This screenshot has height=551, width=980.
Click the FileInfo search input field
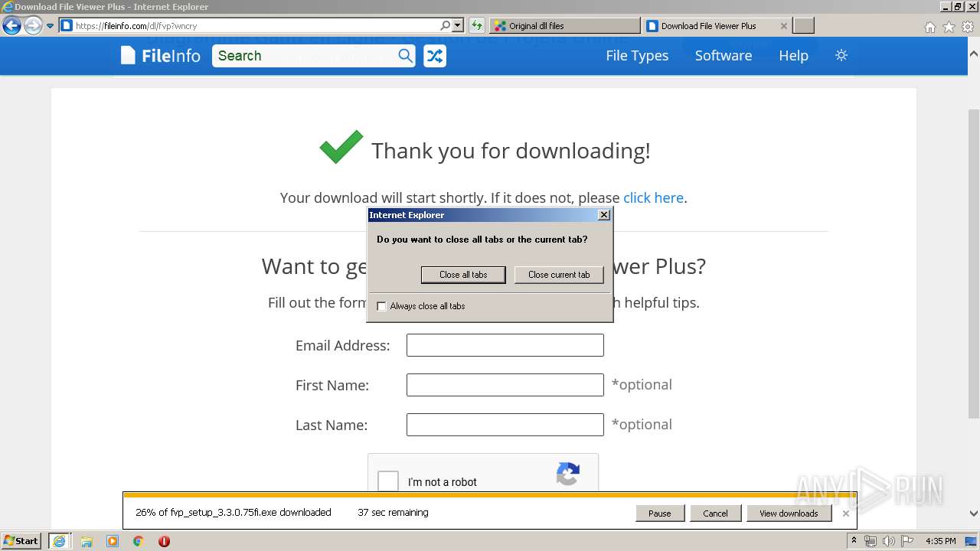(305, 56)
